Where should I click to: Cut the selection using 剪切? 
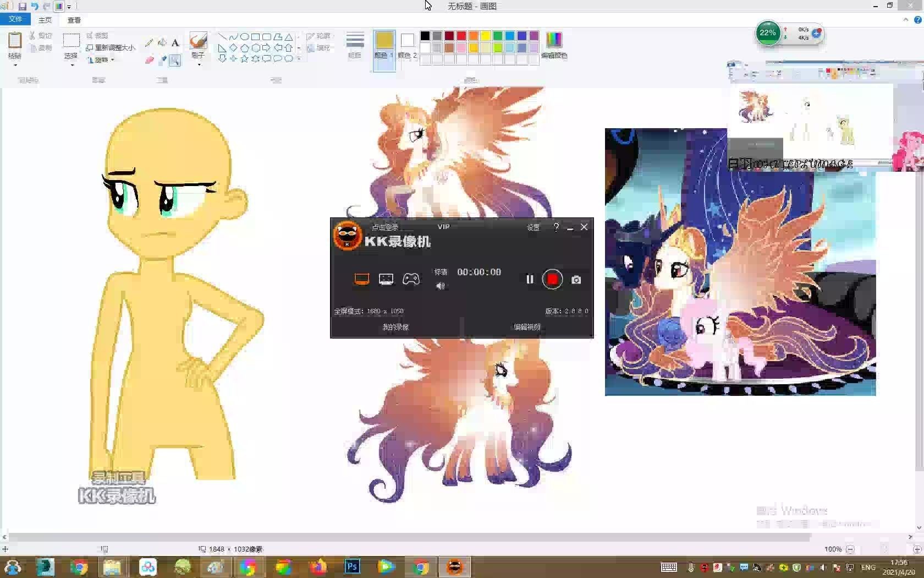pyautogui.click(x=41, y=35)
